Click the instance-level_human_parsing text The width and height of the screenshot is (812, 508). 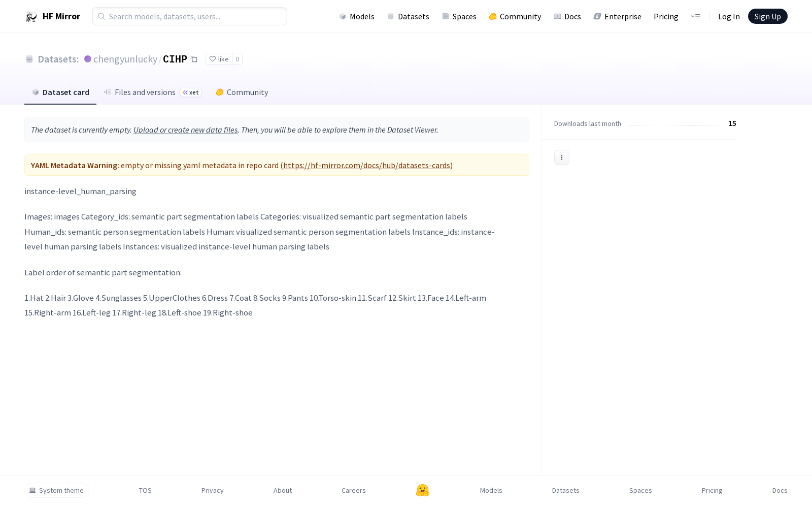tap(80, 191)
